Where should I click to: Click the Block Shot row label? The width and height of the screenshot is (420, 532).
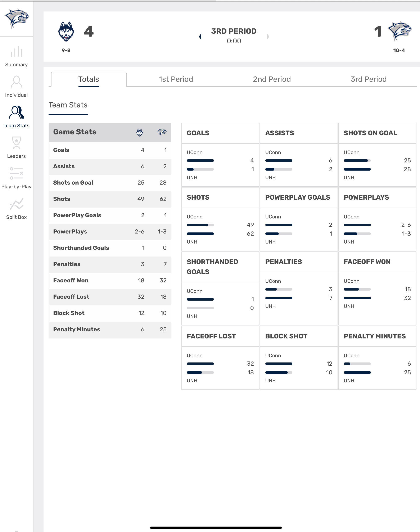pyautogui.click(x=69, y=313)
